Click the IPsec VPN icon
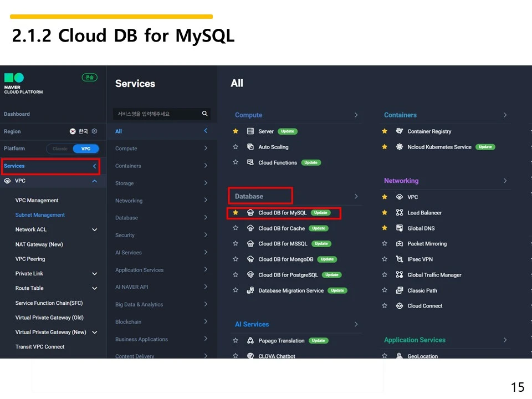The width and height of the screenshot is (532, 399). coord(400,259)
